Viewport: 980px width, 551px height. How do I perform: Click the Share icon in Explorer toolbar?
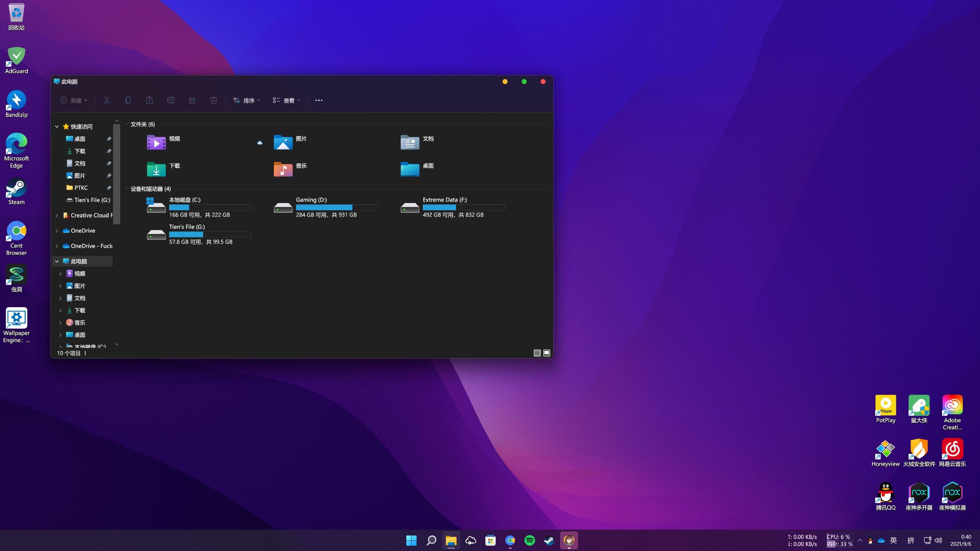(x=193, y=100)
